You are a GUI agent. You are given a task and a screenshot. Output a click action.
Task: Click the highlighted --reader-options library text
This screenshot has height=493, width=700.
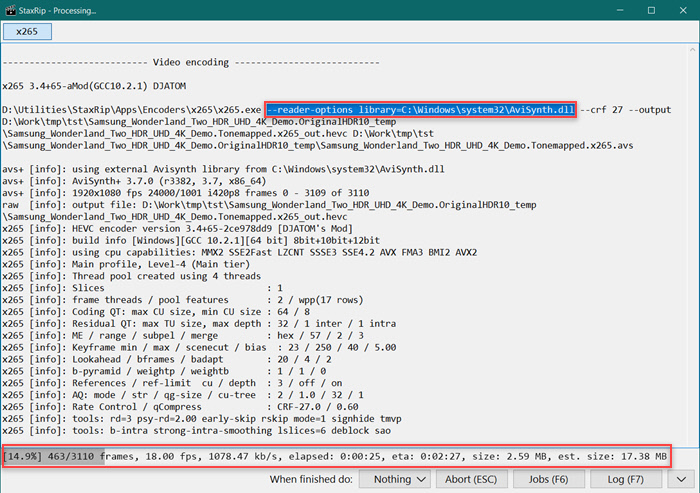click(421, 110)
